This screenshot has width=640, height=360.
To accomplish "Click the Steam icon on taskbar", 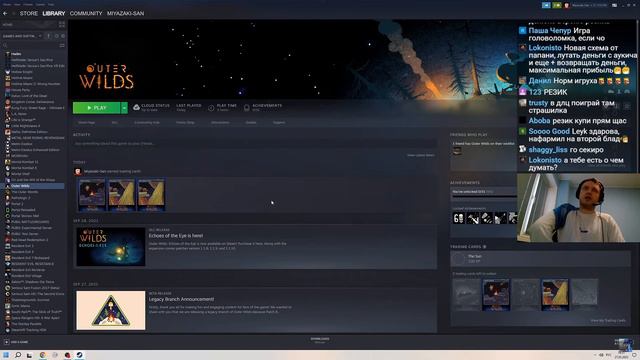I will (x=80, y=355).
